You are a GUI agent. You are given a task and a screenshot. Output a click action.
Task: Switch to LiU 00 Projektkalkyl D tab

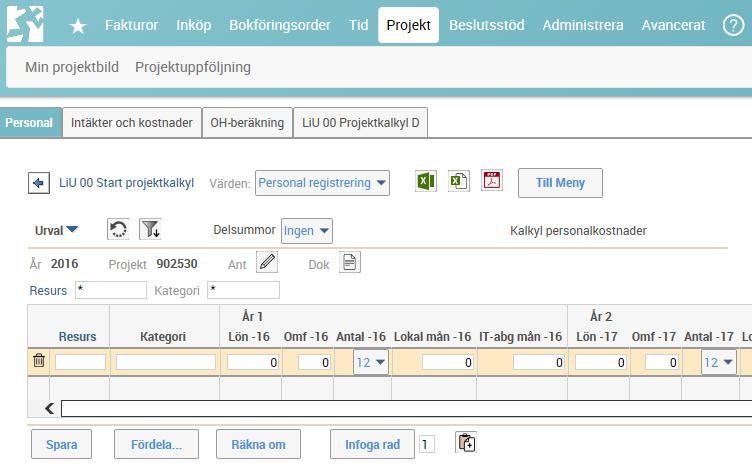pos(360,123)
